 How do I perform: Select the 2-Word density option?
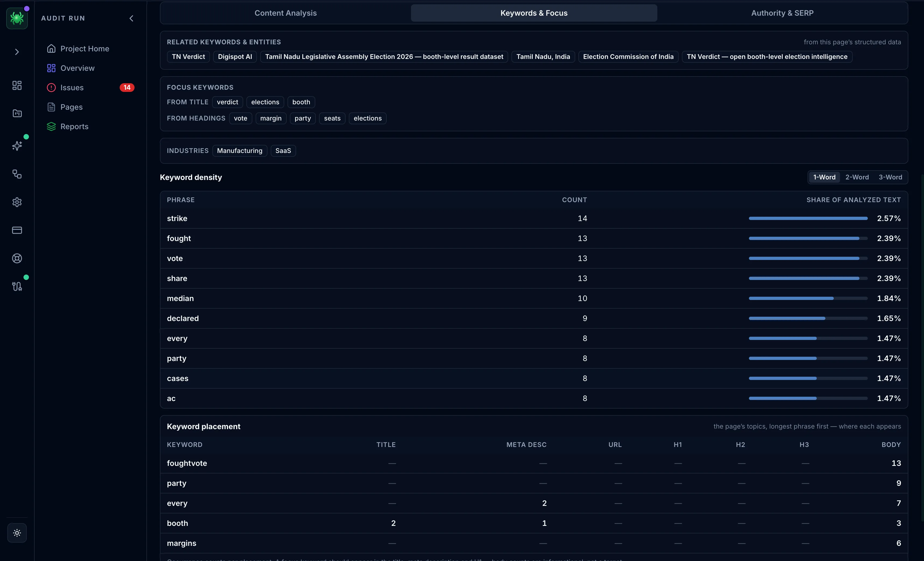point(857,177)
